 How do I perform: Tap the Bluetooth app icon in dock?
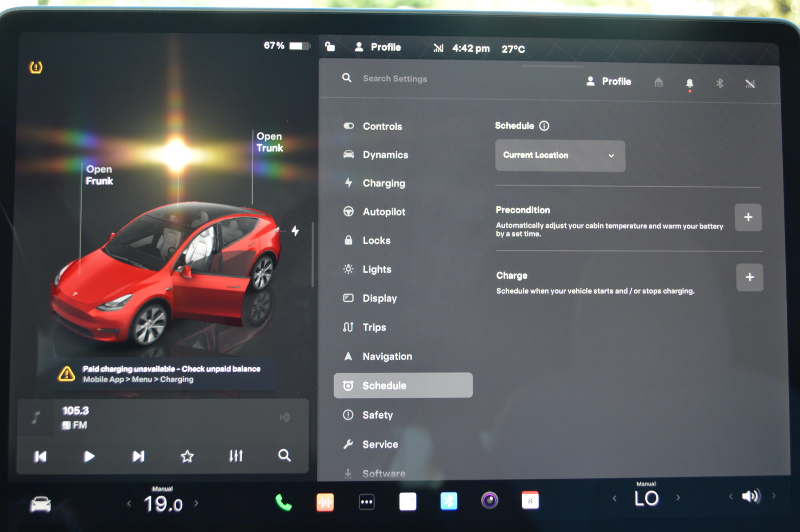click(448, 501)
